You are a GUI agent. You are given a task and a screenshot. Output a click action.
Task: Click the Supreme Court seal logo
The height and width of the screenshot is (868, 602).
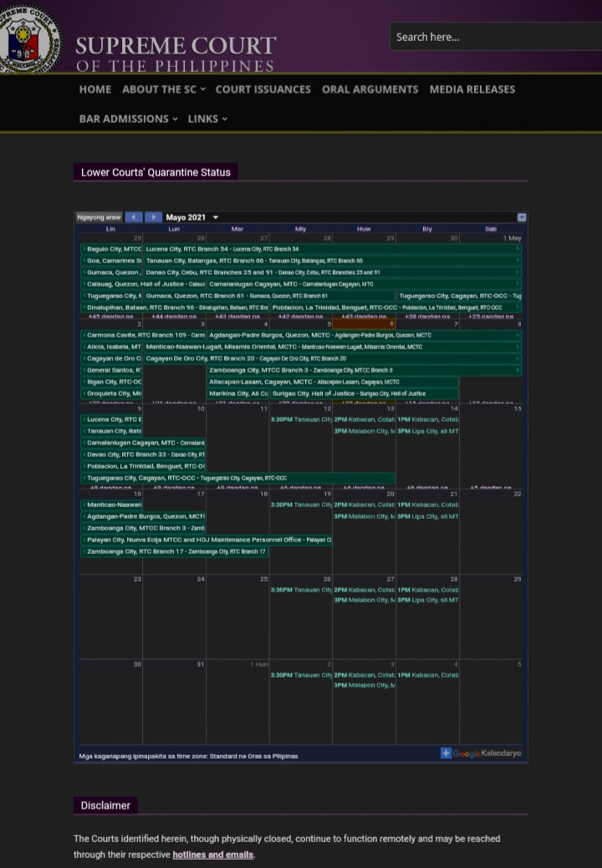point(30,38)
